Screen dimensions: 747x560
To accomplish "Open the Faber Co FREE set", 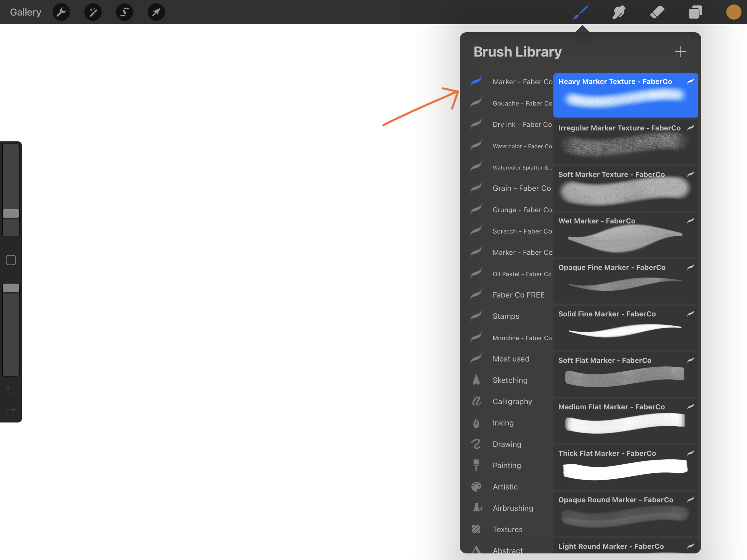I will pyautogui.click(x=511, y=295).
